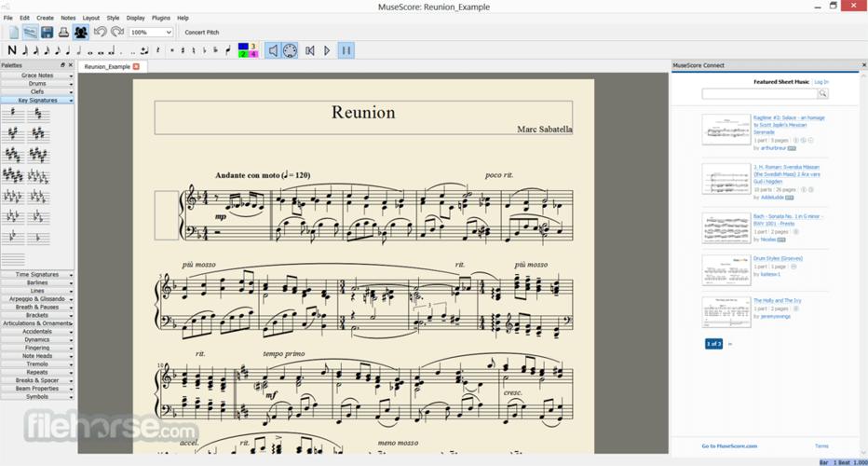Screen dimensions: 868x466
Task: Add a tie with the tie icon
Action: click(144, 50)
